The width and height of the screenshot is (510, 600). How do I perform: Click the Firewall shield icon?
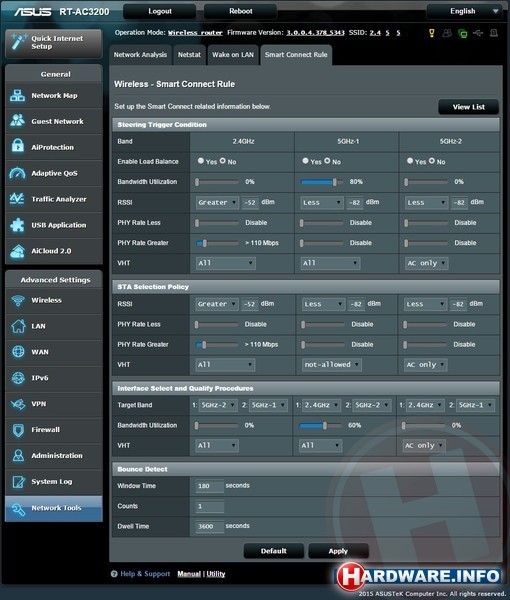tap(18, 430)
